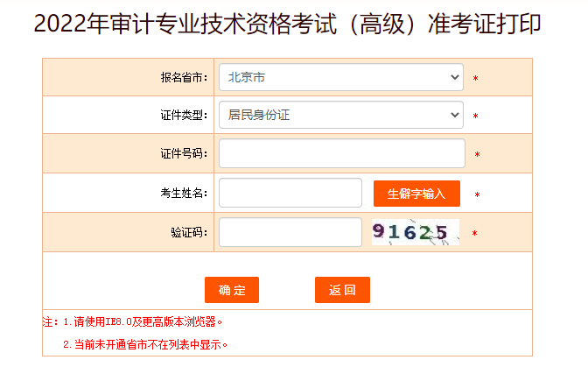Click the 证件号码 field label
The height and width of the screenshot is (374, 588).
tap(184, 153)
